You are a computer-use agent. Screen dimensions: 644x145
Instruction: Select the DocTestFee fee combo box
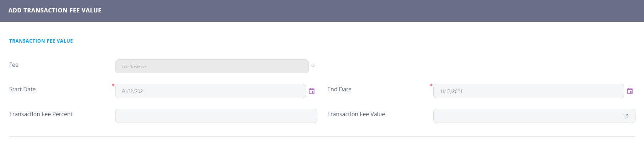[211, 66]
